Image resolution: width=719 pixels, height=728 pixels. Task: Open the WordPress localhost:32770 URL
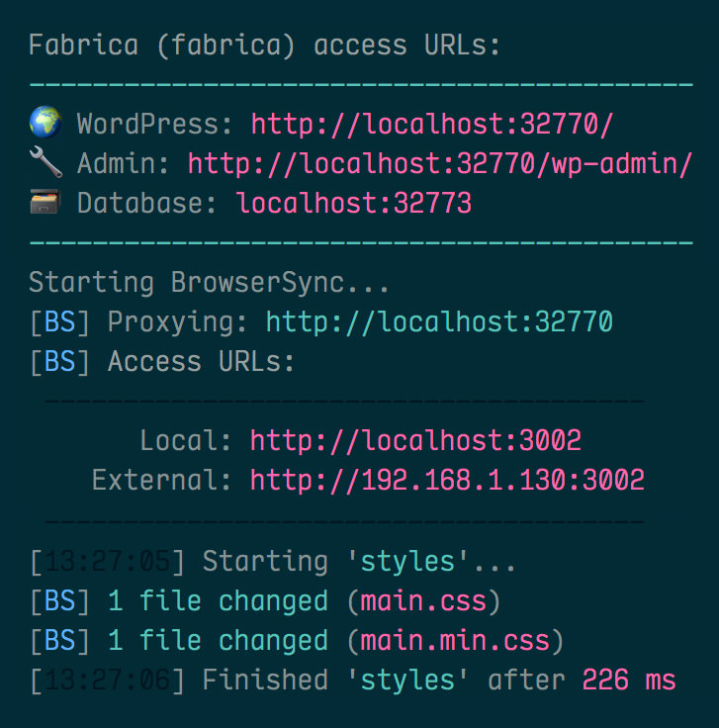(432, 125)
